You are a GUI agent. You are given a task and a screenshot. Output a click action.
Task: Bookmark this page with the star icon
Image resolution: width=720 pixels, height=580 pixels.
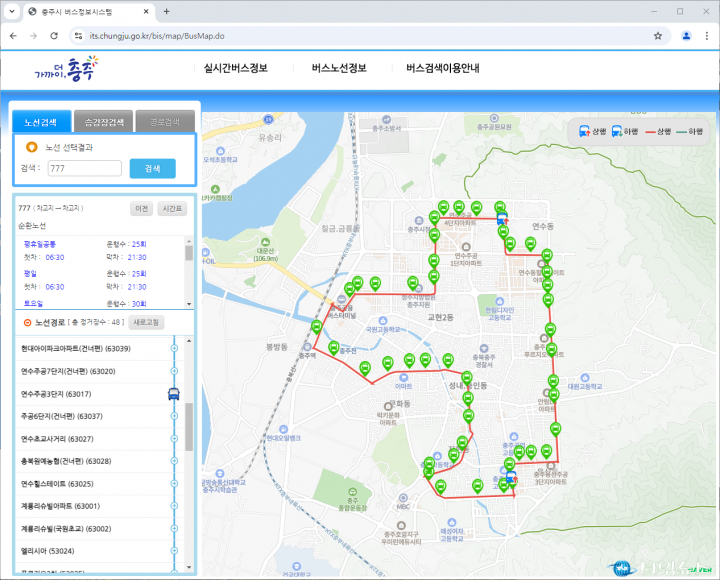tap(658, 35)
